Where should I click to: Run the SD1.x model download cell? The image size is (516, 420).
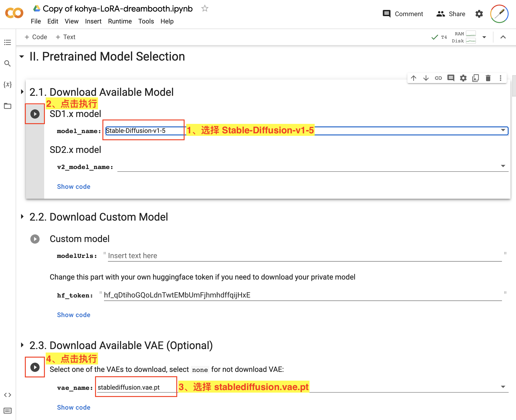35,114
